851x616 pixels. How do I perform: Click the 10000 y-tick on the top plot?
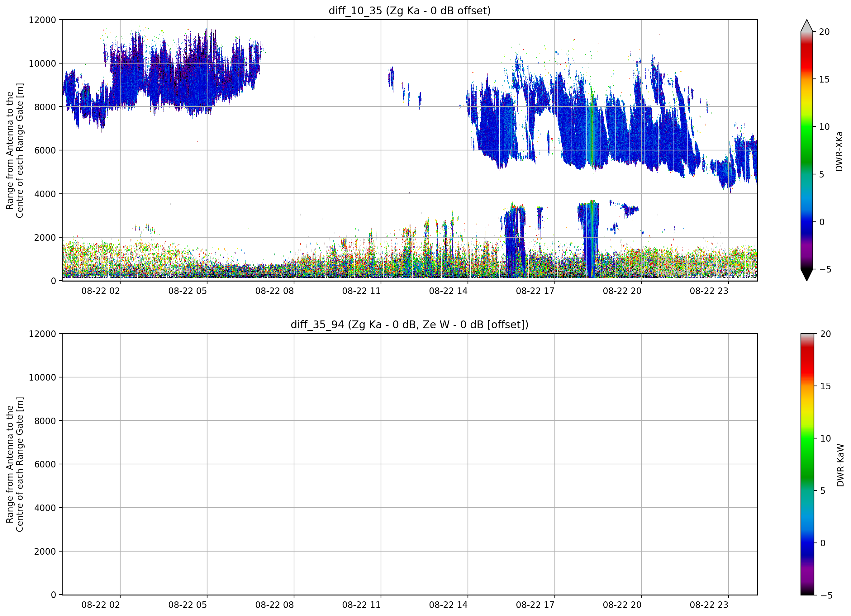click(42, 64)
